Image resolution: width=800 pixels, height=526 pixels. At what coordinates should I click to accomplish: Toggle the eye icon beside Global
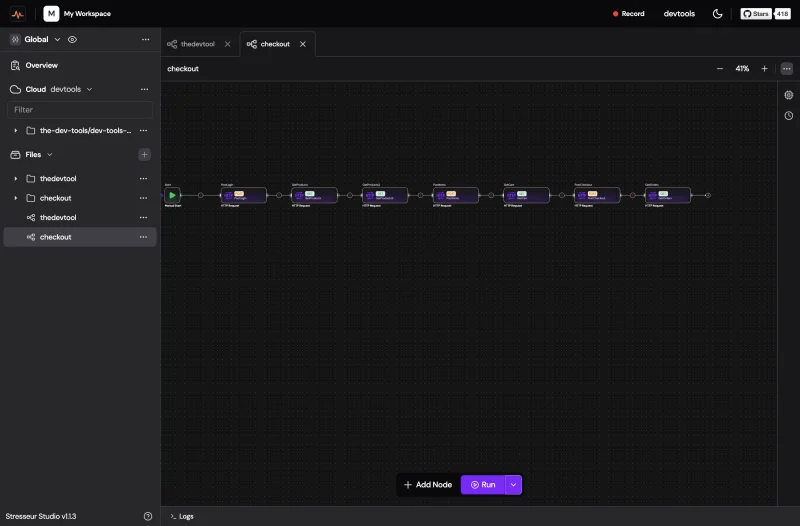[x=72, y=39]
